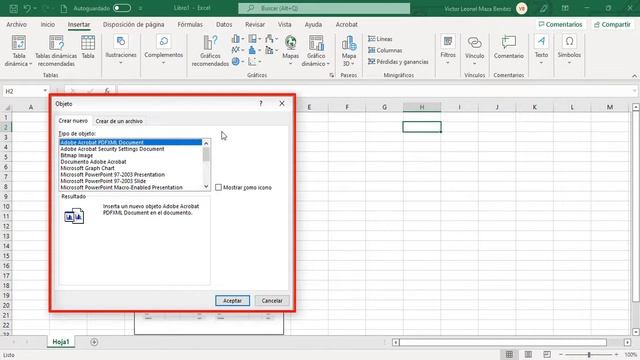The height and width of the screenshot is (360, 640).
Task: Click the user account avatar
Action: coord(521,8)
